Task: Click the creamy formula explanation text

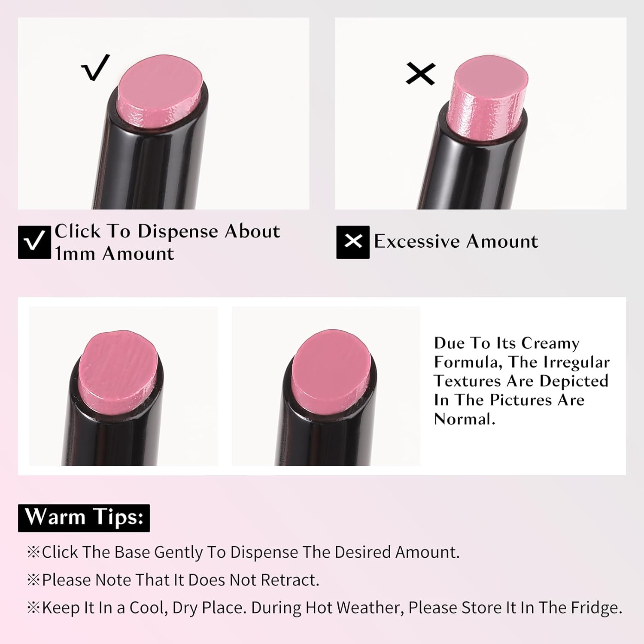Action: point(521,381)
